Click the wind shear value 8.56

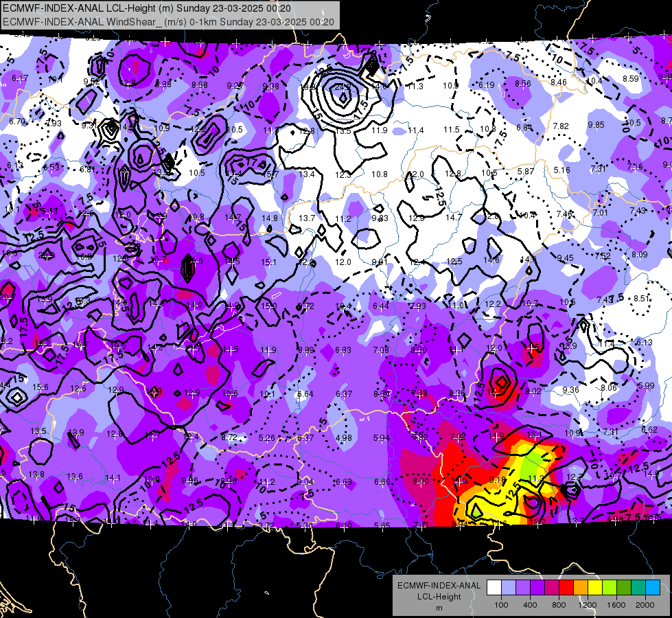pos(523,84)
